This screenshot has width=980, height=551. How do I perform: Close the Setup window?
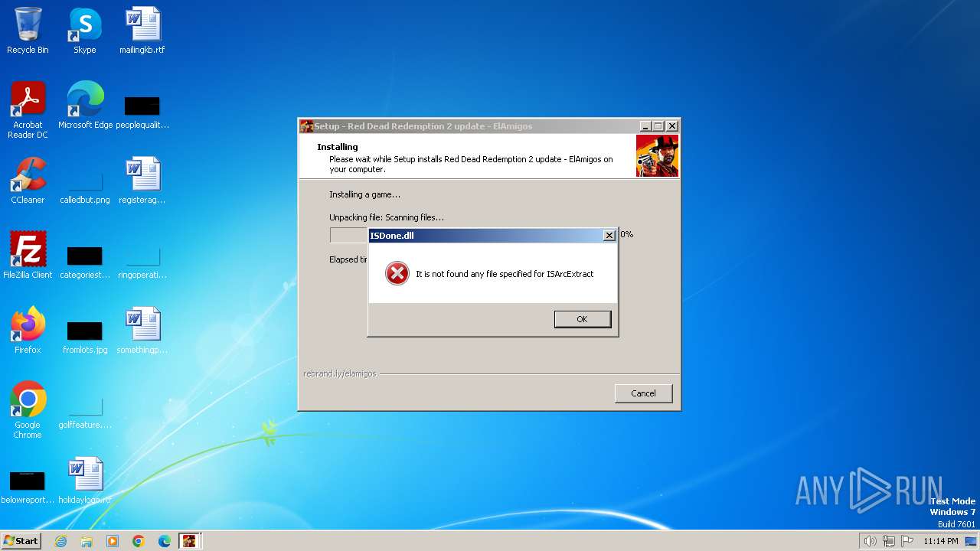[x=672, y=126]
